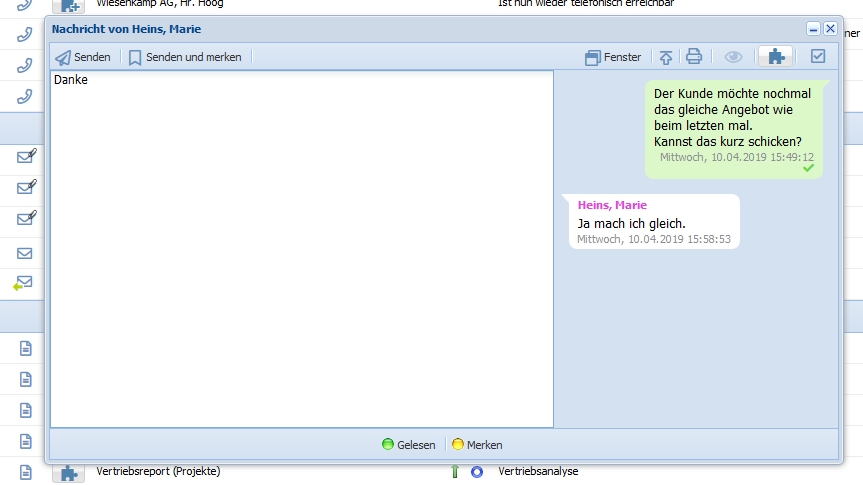
Task: Click the blue circle next to Vertriebsanalyse
Action: pyautogui.click(x=477, y=472)
